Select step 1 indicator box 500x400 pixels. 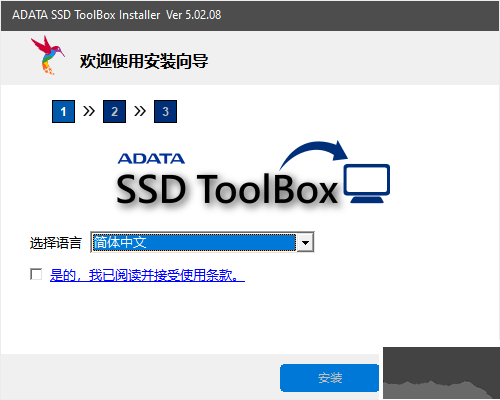[x=63, y=111]
